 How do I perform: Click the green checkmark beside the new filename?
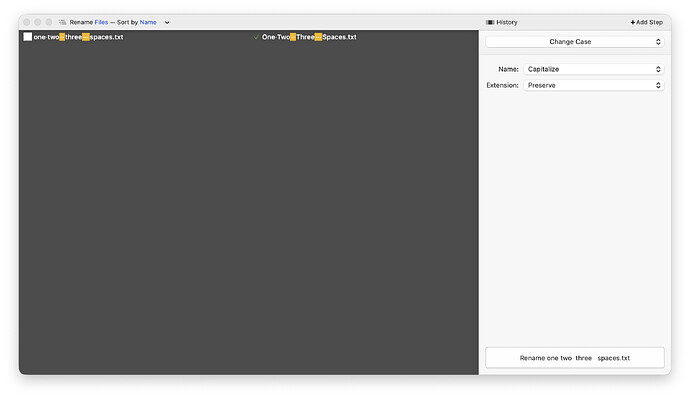pyautogui.click(x=256, y=37)
